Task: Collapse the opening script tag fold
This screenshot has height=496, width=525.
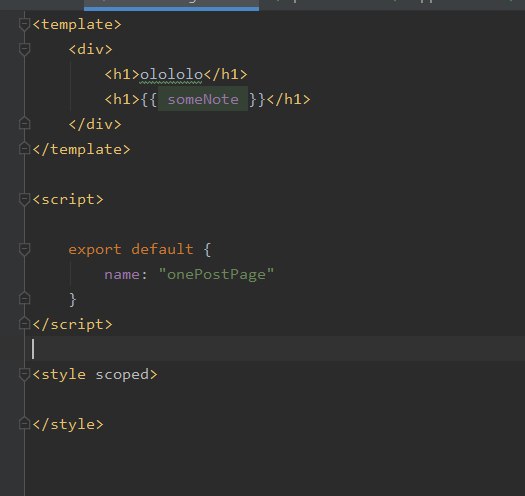Action: [x=24, y=200]
